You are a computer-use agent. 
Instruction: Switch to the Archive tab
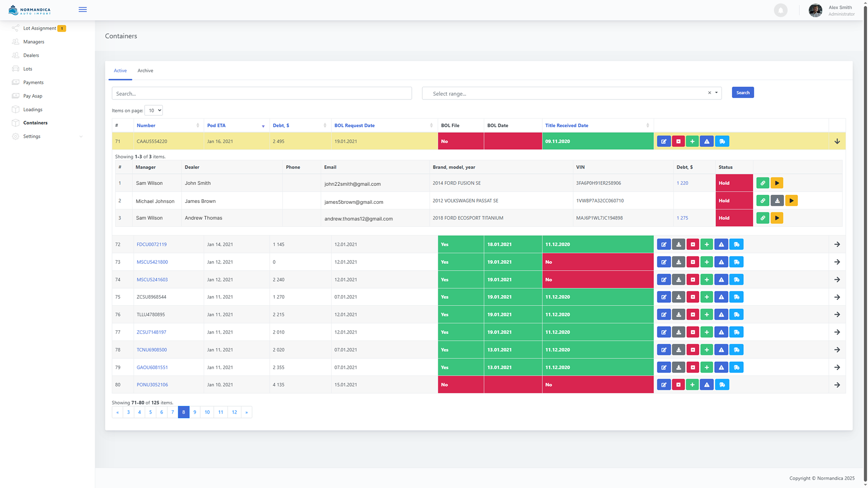pyautogui.click(x=145, y=71)
